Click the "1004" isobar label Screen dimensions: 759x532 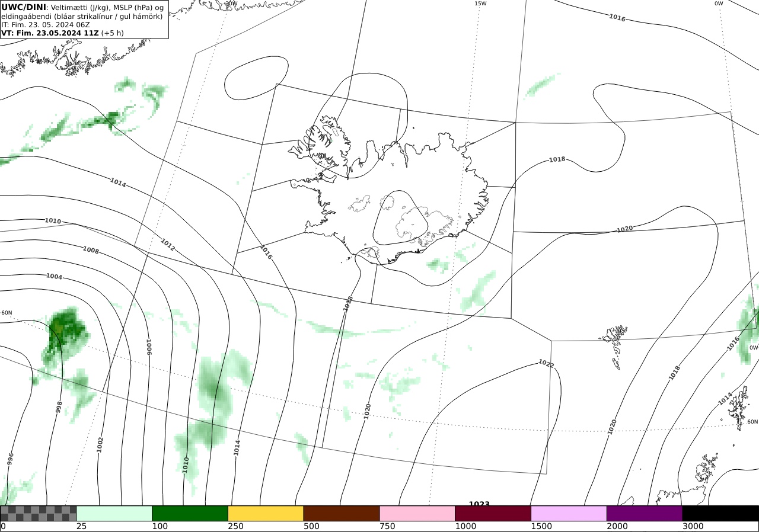(54, 277)
